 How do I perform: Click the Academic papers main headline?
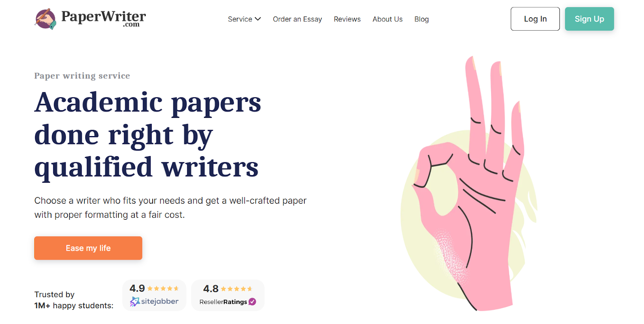[x=148, y=134]
